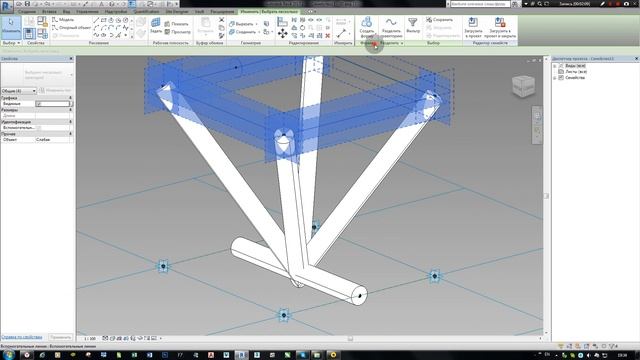Select the Изменить | Выбрать несколько tab
640x360 pixels.
coord(269,12)
